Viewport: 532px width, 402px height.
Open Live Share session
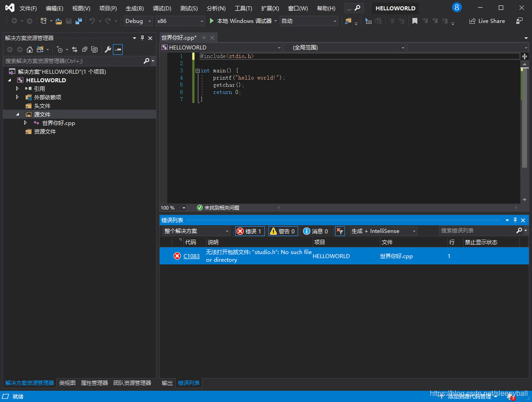click(487, 21)
